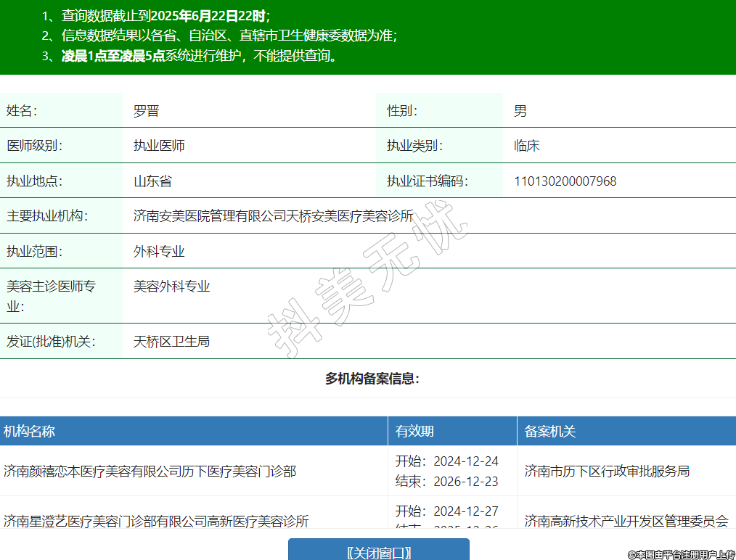Click the data cutoff notice 2025年6月22日22时
The height and width of the screenshot is (560, 736).
208,16
